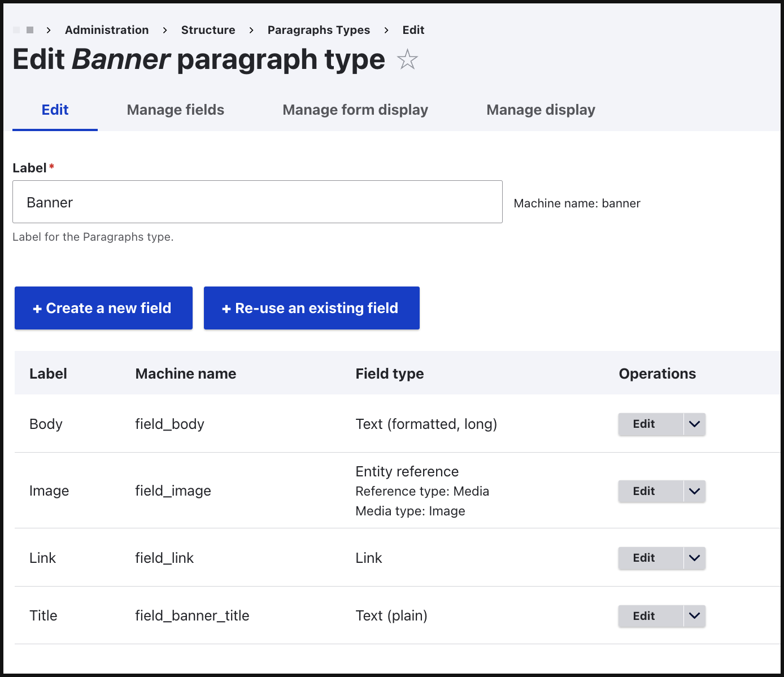The image size is (784, 677).
Task: Expand operations dropdown for Image field
Action: pos(694,491)
